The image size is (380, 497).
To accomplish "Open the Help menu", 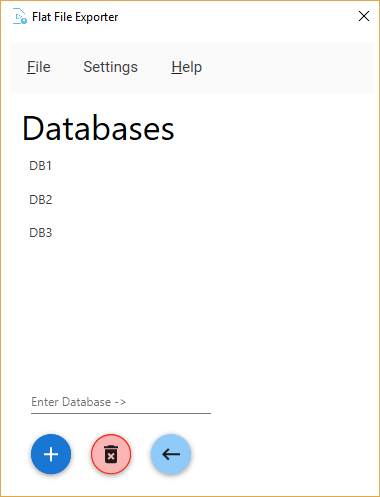I will (x=186, y=67).
